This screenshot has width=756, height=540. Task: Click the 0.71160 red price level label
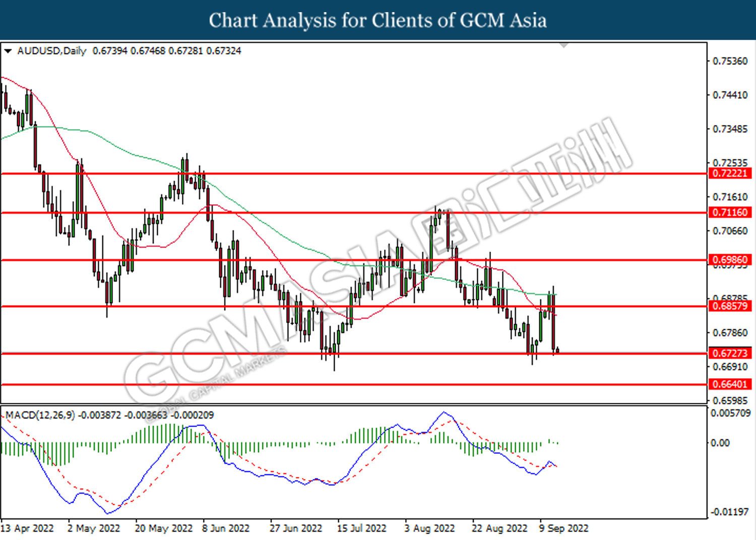pos(730,212)
